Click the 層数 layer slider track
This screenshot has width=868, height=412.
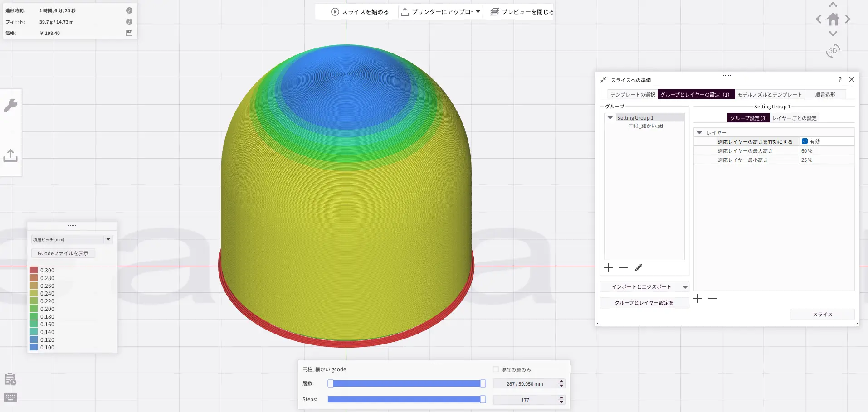[x=406, y=383]
